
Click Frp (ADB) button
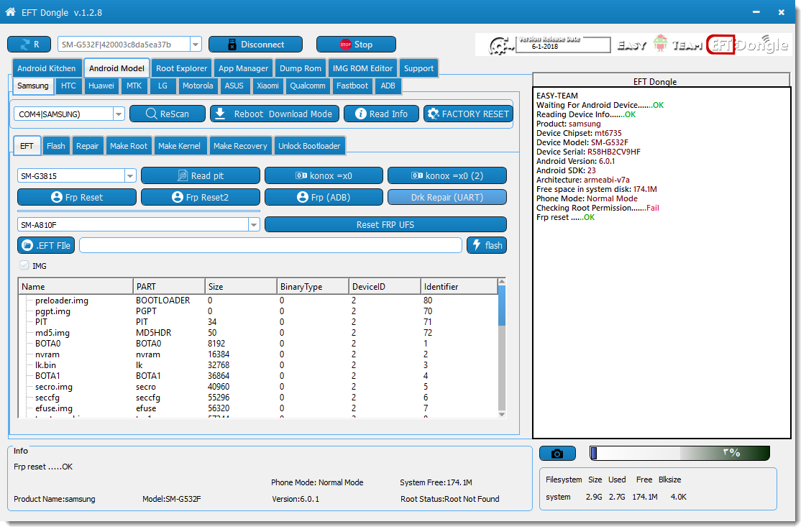tap(324, 198)
